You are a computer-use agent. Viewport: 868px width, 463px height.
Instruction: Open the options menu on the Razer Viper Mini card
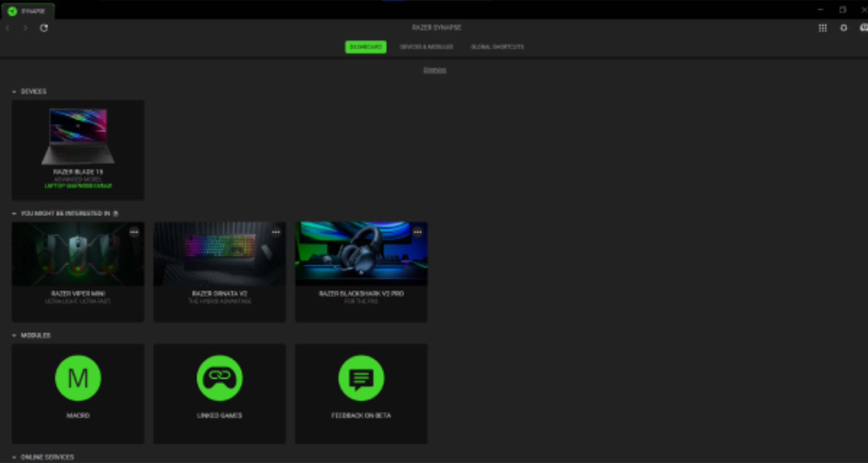click(134, 232)
